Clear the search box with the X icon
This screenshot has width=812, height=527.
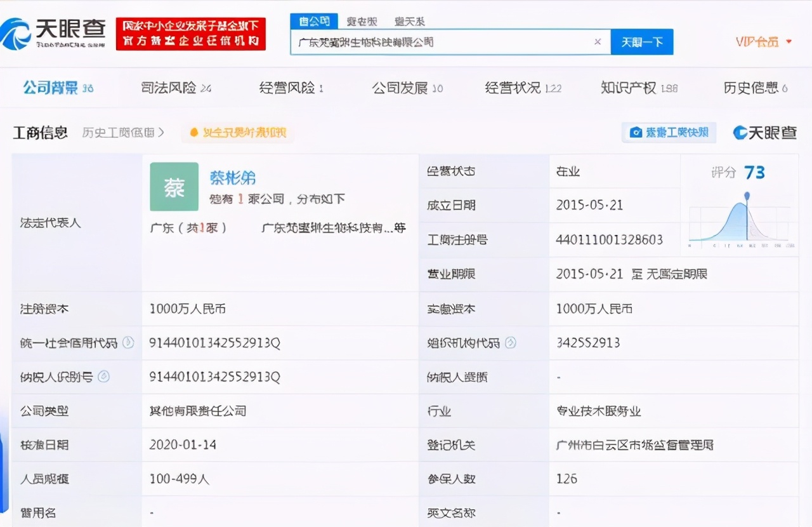598,42
